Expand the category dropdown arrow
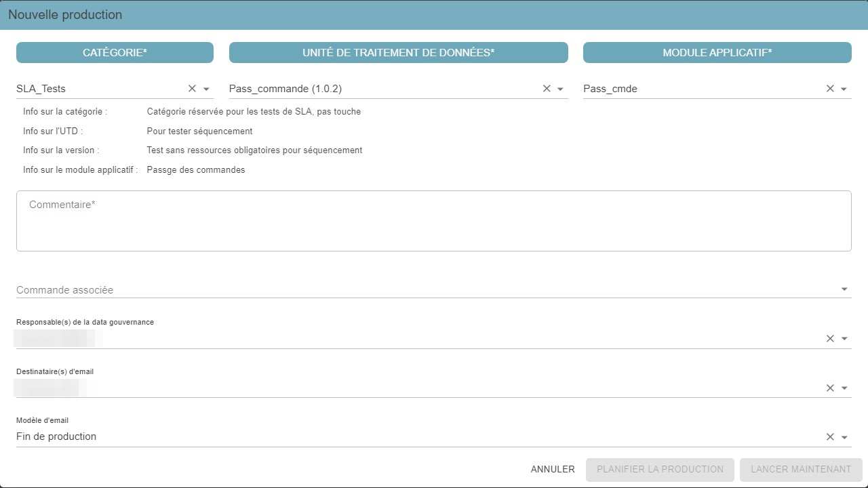This screenshot has height=488, width=868. [206, 89]
